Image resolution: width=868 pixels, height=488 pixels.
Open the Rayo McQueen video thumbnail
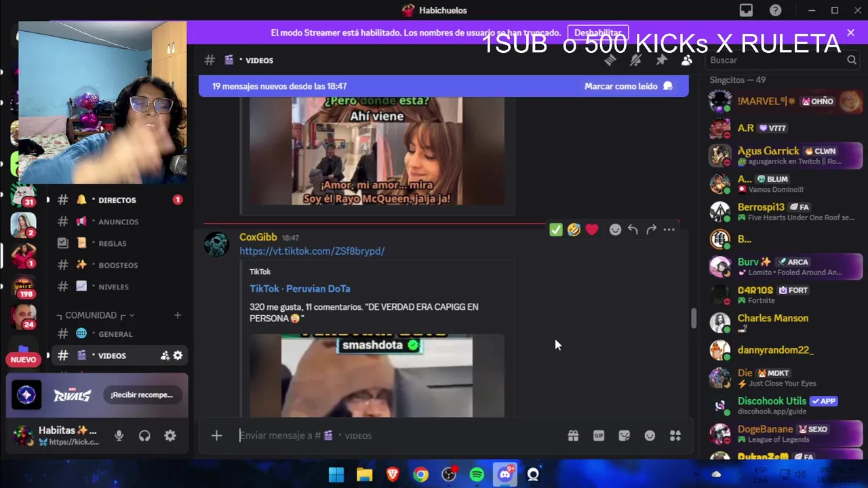(x=377, y=150)
